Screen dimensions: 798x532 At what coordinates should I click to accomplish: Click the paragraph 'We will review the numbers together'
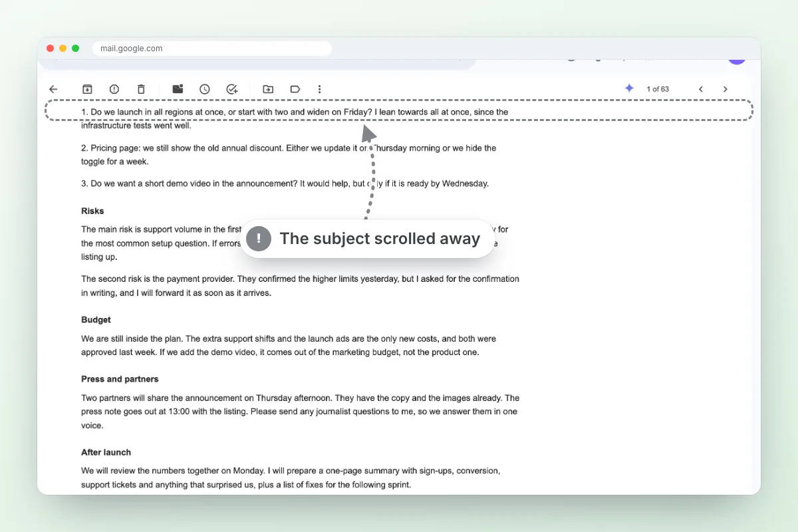291,477
